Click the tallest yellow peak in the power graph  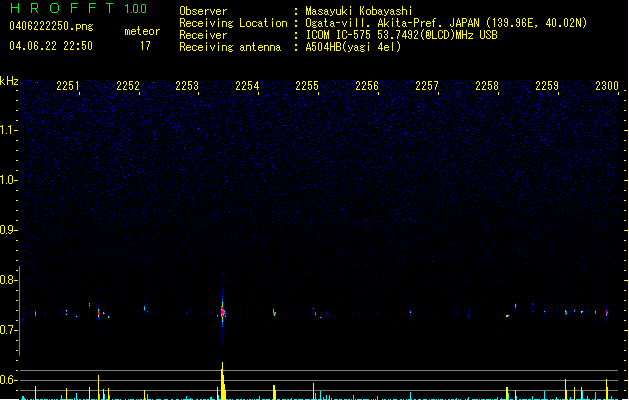pos(222,378)
